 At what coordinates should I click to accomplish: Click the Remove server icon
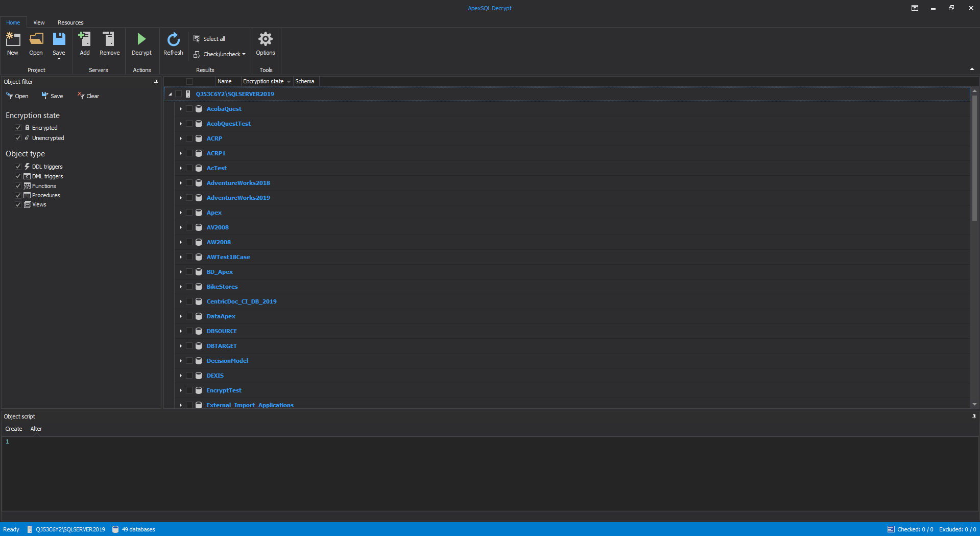[x=109, y=40]
